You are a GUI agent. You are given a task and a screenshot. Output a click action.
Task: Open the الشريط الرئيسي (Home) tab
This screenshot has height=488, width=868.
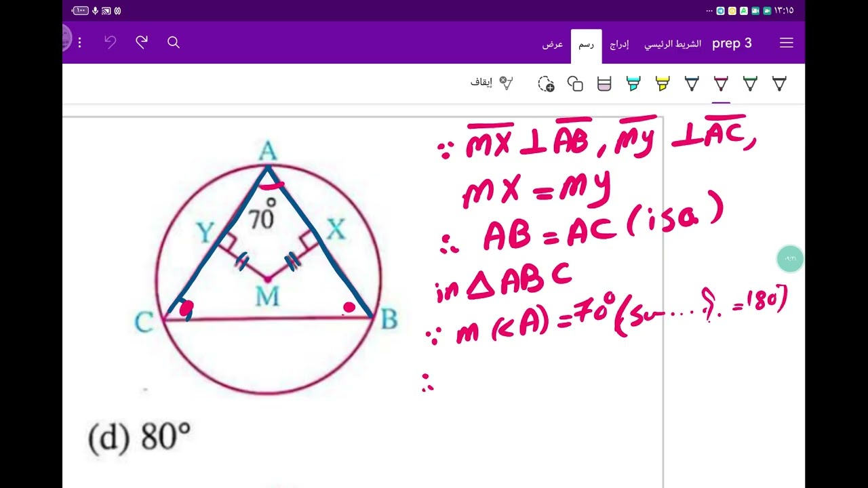pyautogui.click(x=672, y=44)
